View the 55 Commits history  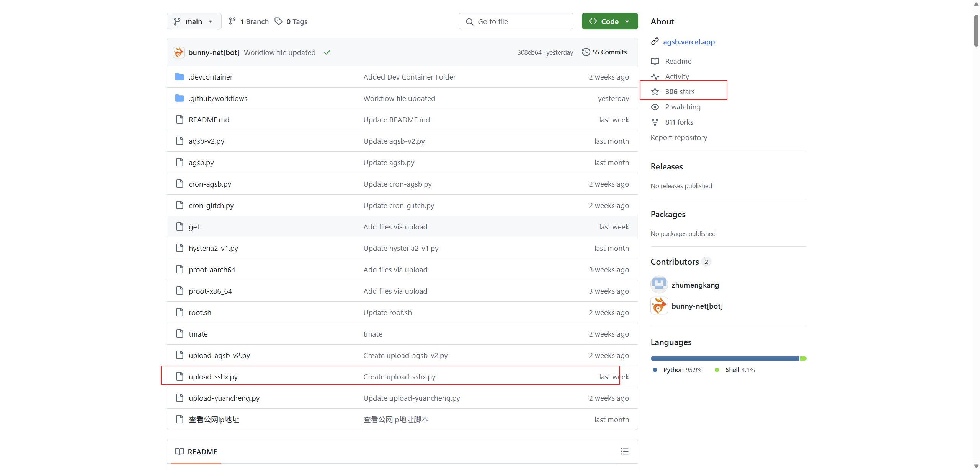pos(604,52)
